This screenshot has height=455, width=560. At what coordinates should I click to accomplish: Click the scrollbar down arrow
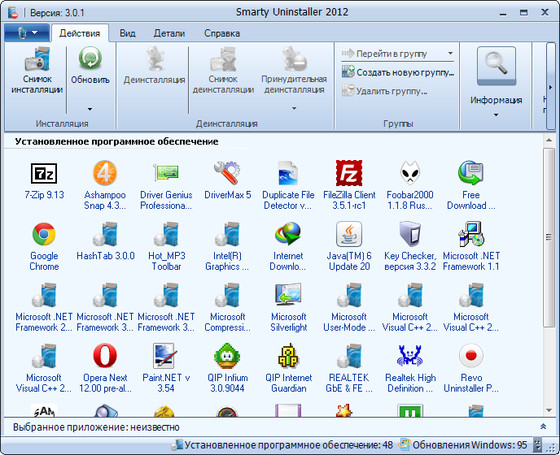[x=549, y=410]
